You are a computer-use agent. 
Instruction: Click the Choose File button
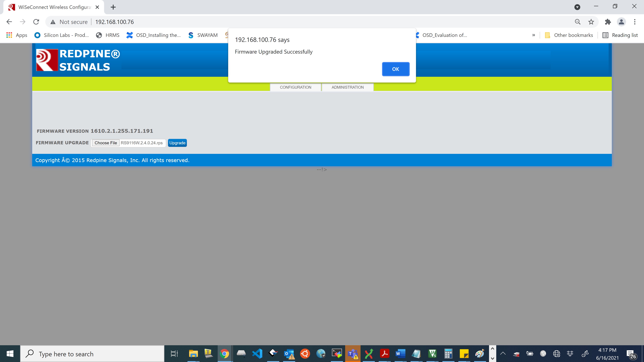105,143
